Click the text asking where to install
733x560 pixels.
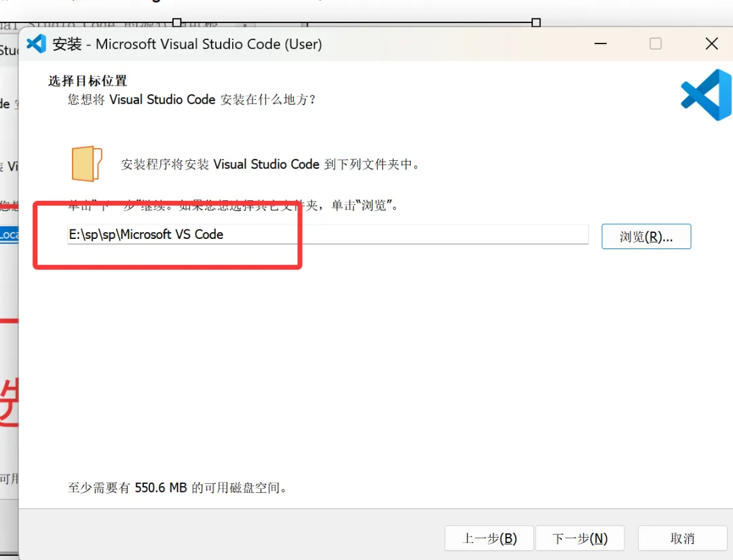click(191, 100)
